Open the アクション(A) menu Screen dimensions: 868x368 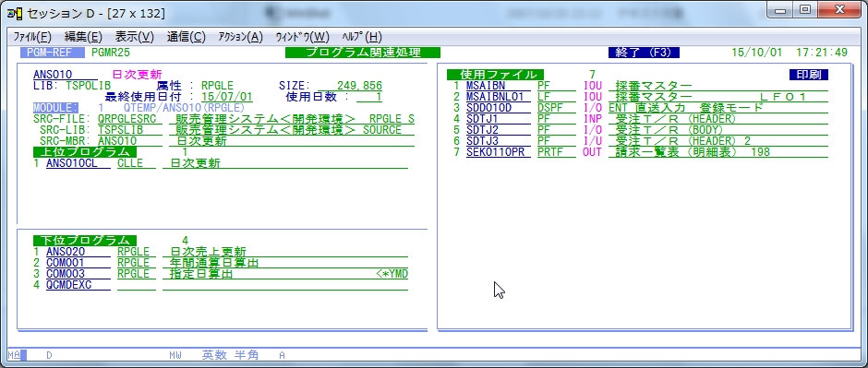[x=241, y=37]
